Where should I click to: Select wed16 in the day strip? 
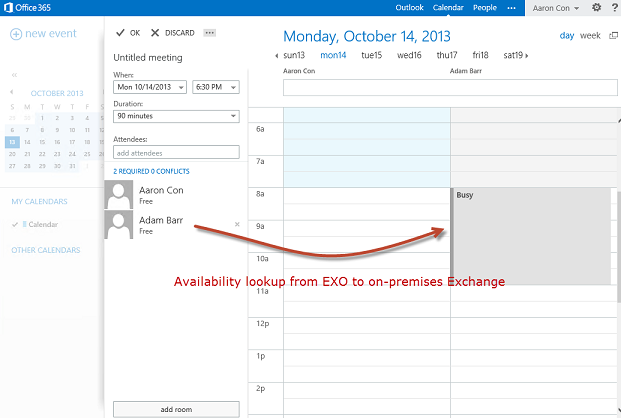point(409,55)
